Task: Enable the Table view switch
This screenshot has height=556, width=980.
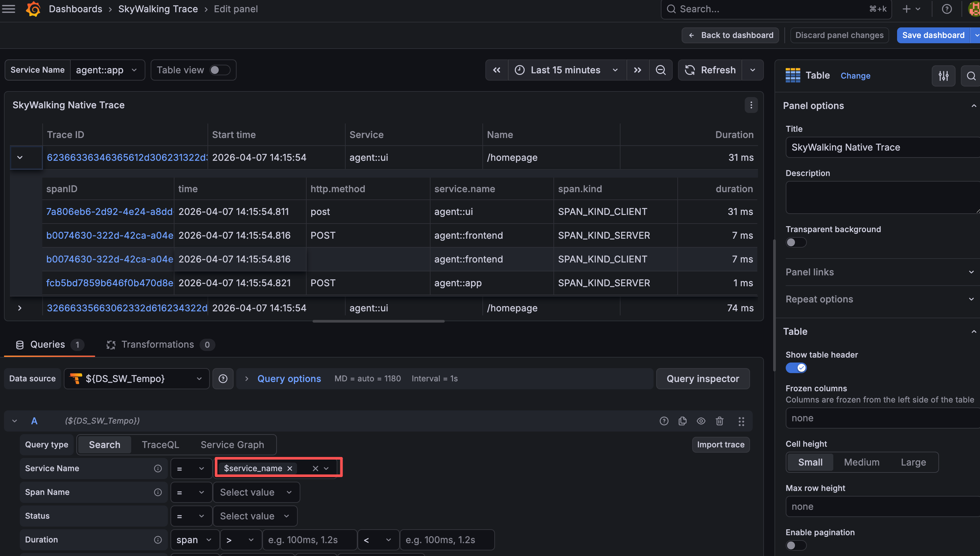Action: tap(219, 70)
